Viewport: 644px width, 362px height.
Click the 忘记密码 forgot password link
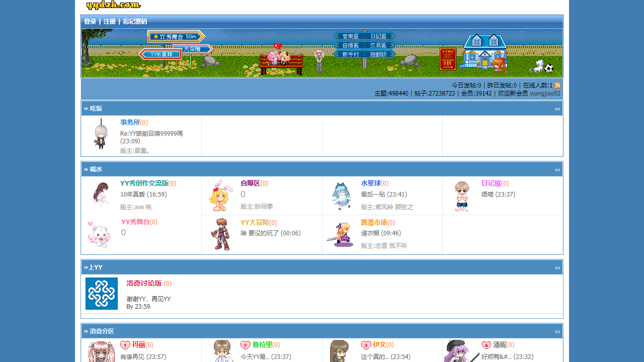135,22
